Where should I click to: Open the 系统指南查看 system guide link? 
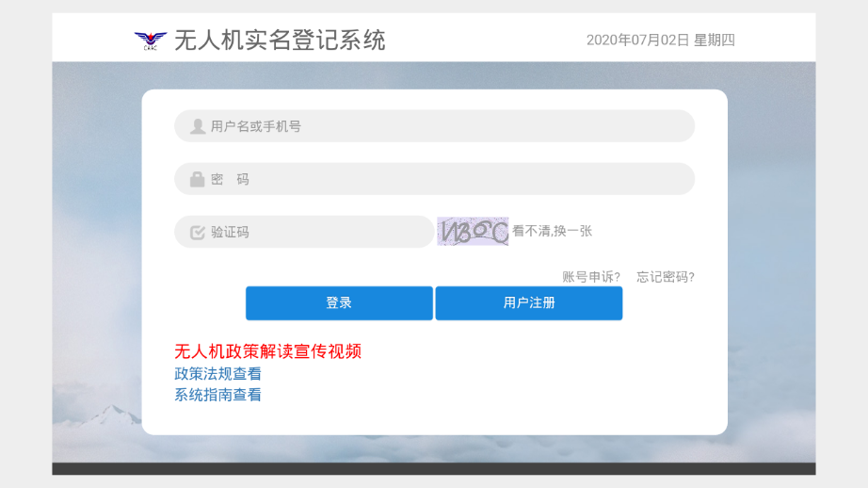217,395
